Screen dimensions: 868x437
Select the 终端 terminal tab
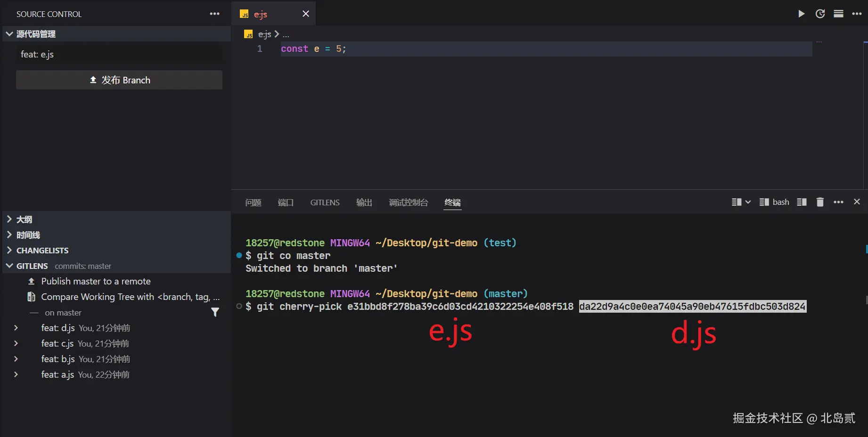(x=452, y=202)
